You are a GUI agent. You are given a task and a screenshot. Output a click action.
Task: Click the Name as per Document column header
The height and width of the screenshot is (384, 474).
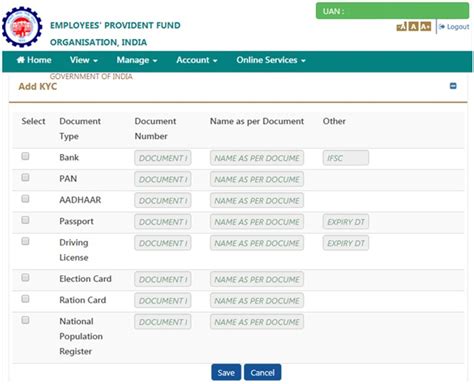[x=257, y=121]
